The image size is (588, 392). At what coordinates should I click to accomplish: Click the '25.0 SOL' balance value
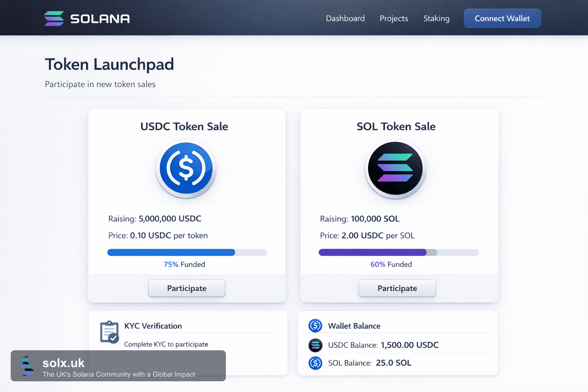pos(394,363)
